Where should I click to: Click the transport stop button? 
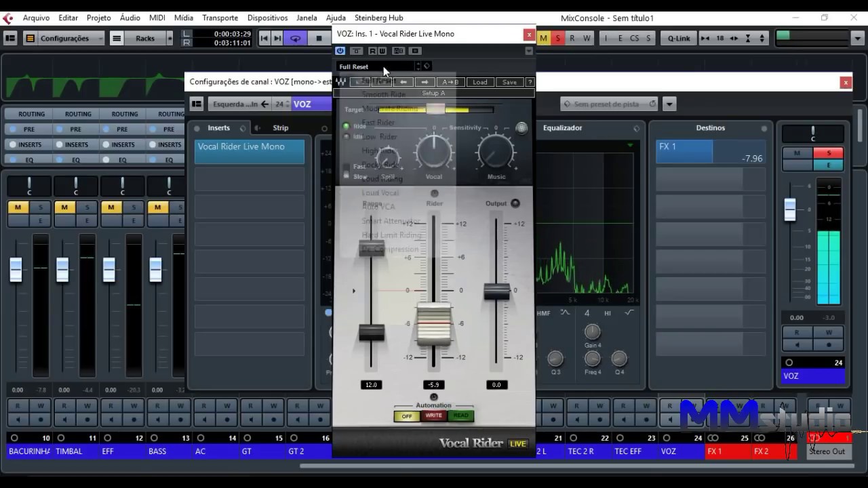pos(319,39)
